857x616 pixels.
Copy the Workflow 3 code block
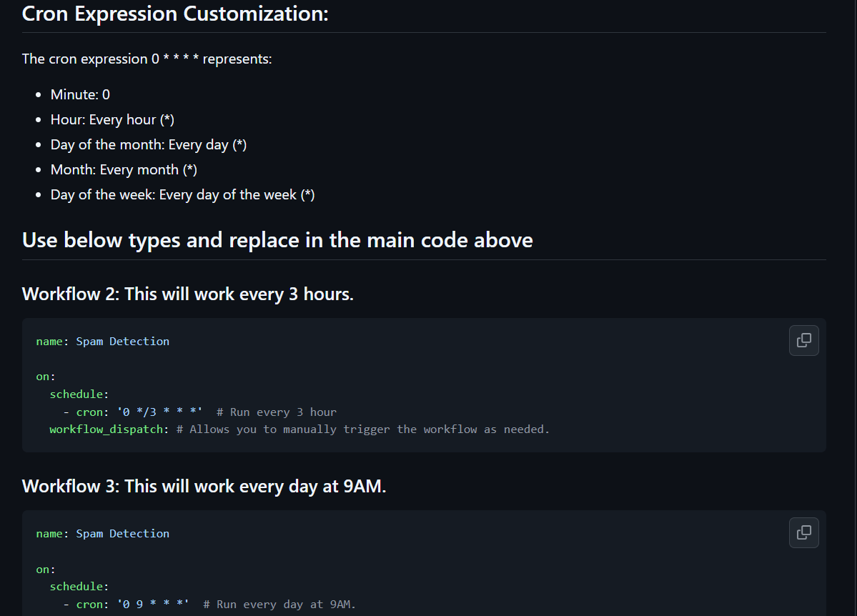tap(803, 532)
